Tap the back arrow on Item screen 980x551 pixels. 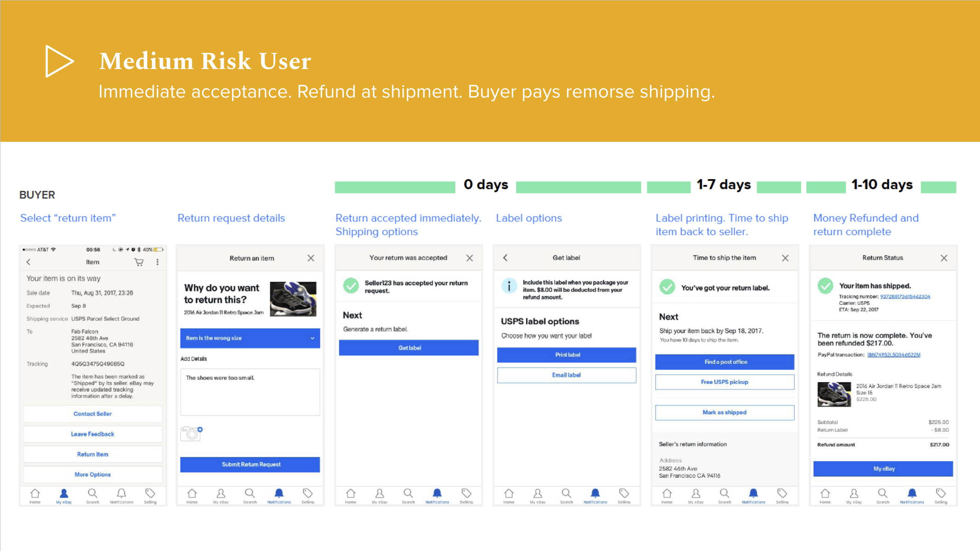[29, 262]
